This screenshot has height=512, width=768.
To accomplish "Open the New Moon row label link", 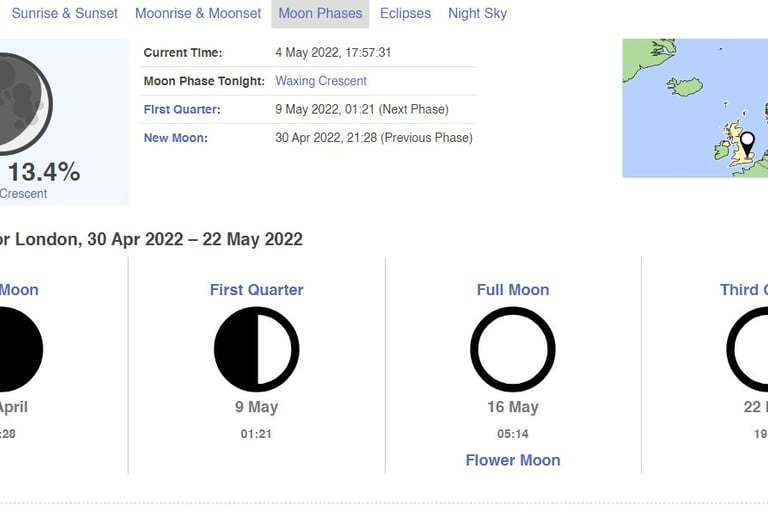I will coord(175,138).
